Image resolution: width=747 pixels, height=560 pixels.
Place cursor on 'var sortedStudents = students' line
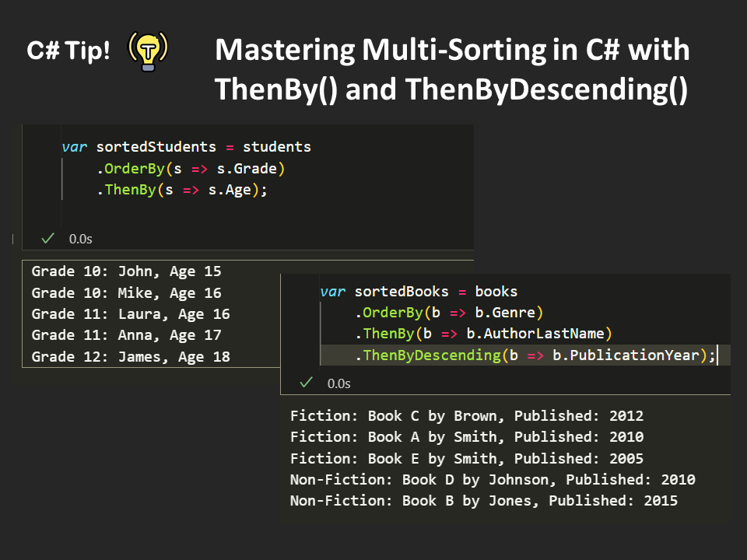186,147
